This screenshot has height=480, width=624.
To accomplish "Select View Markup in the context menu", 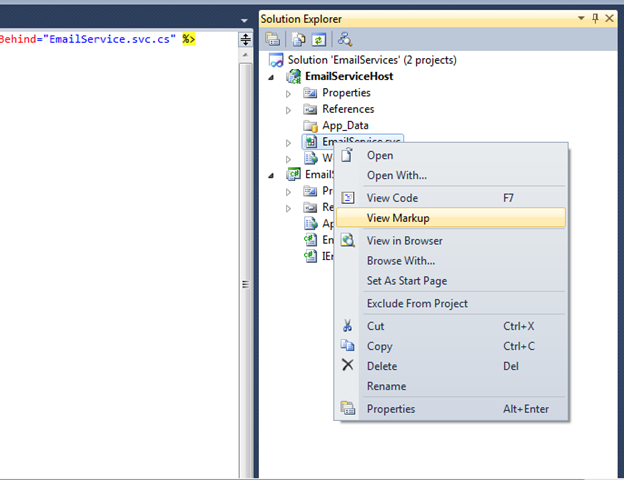I will (x=451, y=218).
